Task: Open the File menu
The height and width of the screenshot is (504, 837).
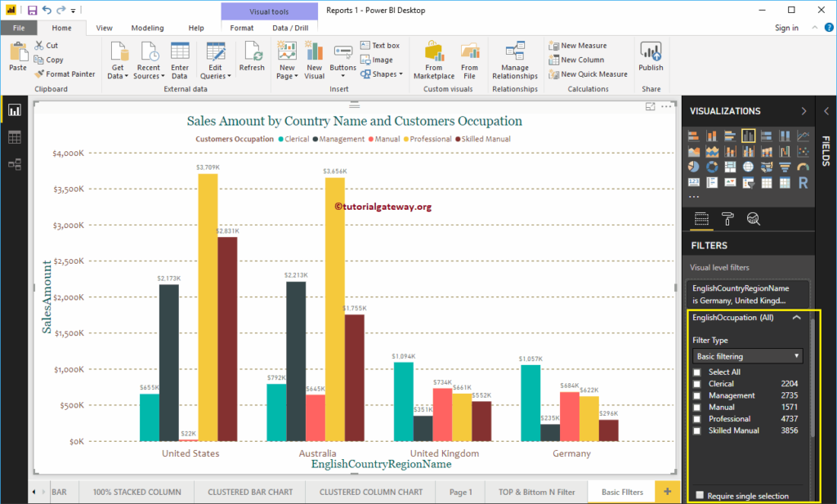Action: point(19,28)
